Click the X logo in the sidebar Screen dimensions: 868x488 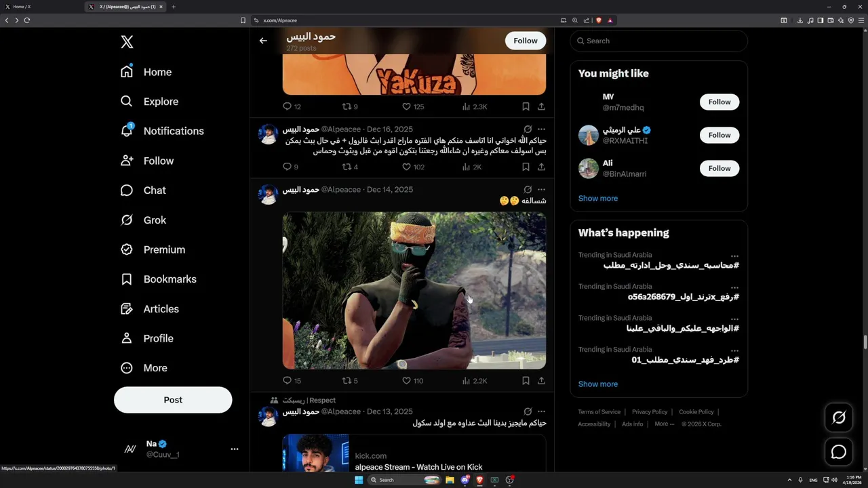pos(127,42)
